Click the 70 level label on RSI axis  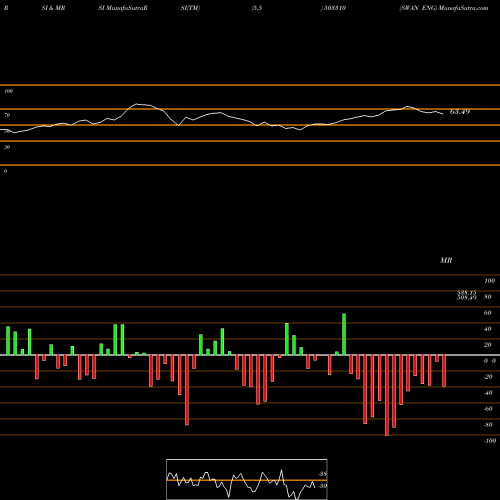pyautogui.click(x=7, y=115)
